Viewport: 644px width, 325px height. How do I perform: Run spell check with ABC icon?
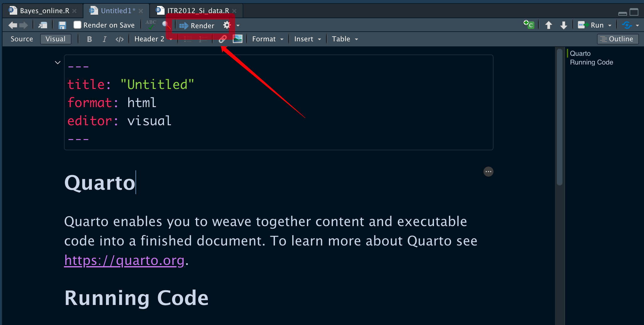tap(151, 25)
